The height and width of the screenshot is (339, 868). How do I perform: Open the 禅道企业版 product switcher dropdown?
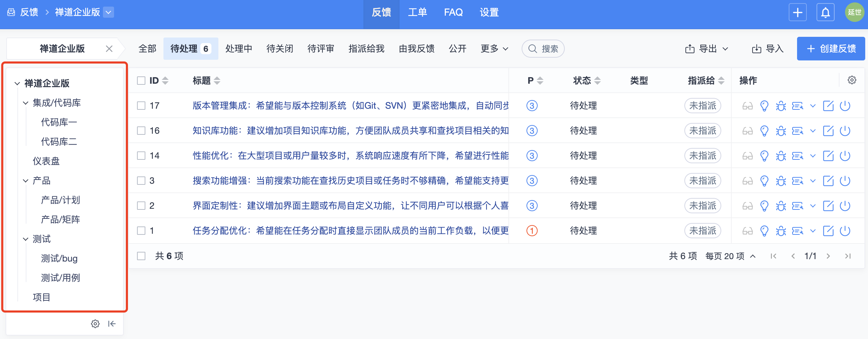pyautogui.click(x=108, y=13)
